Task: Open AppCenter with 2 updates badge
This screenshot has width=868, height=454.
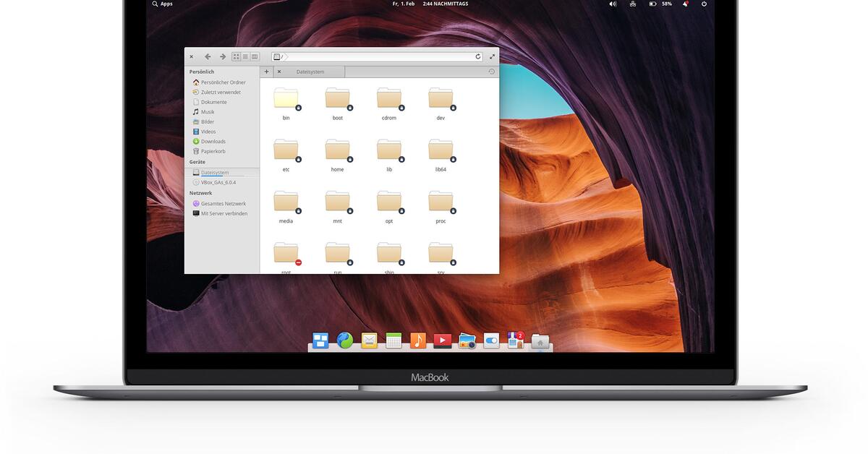Action: (516, 340)
